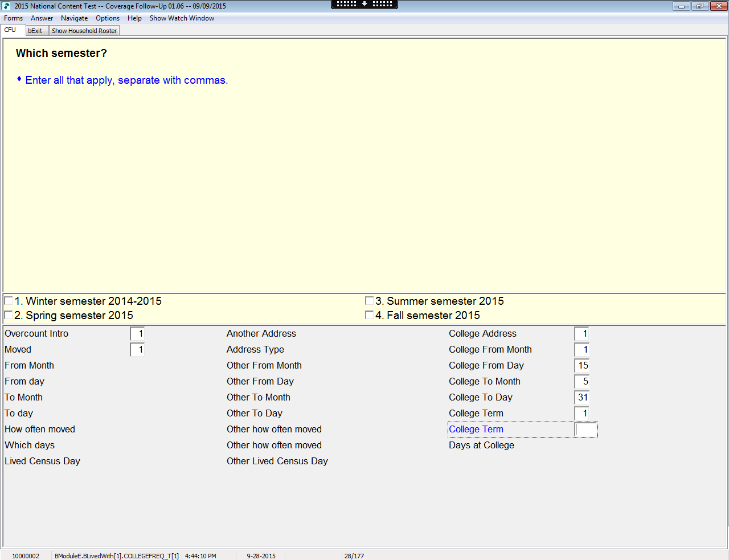Click the College Term field containing 1

pyautogui.click(x=581, y=414)
